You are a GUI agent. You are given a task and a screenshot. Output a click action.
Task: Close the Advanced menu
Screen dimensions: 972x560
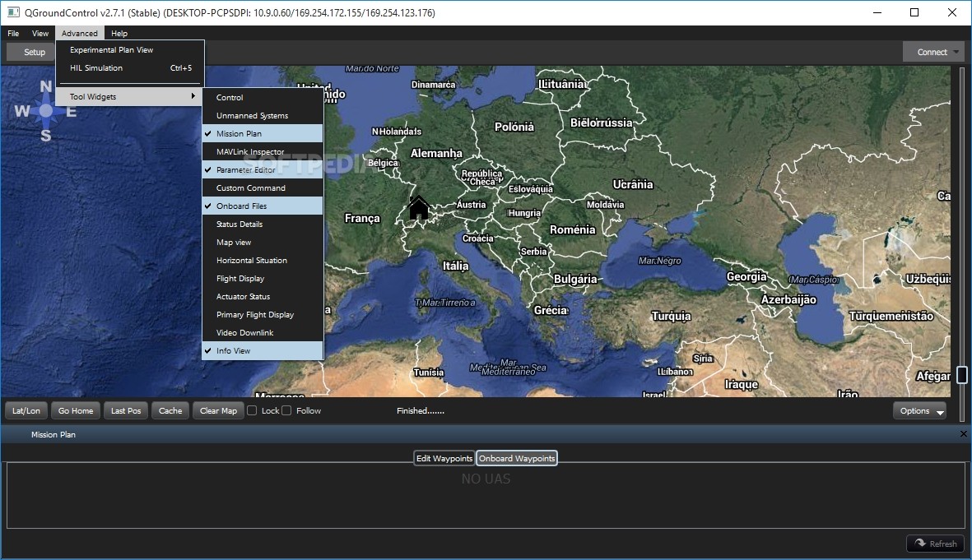click(x=79, y=34)
